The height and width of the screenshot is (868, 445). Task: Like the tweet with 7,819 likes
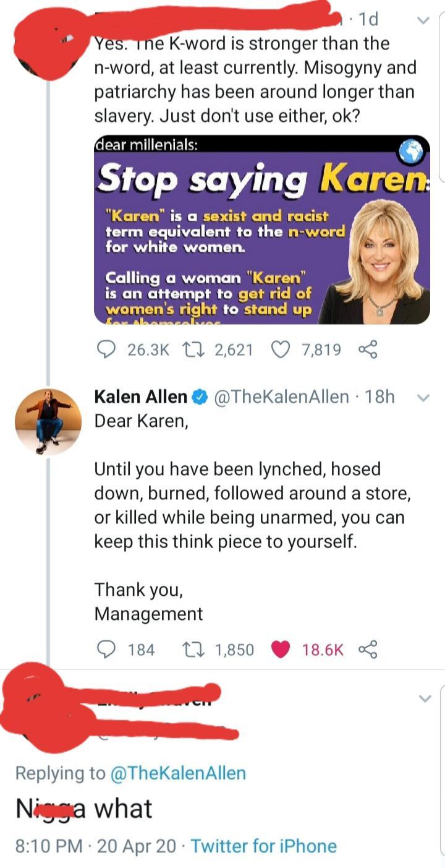click(x=282, y=350)
